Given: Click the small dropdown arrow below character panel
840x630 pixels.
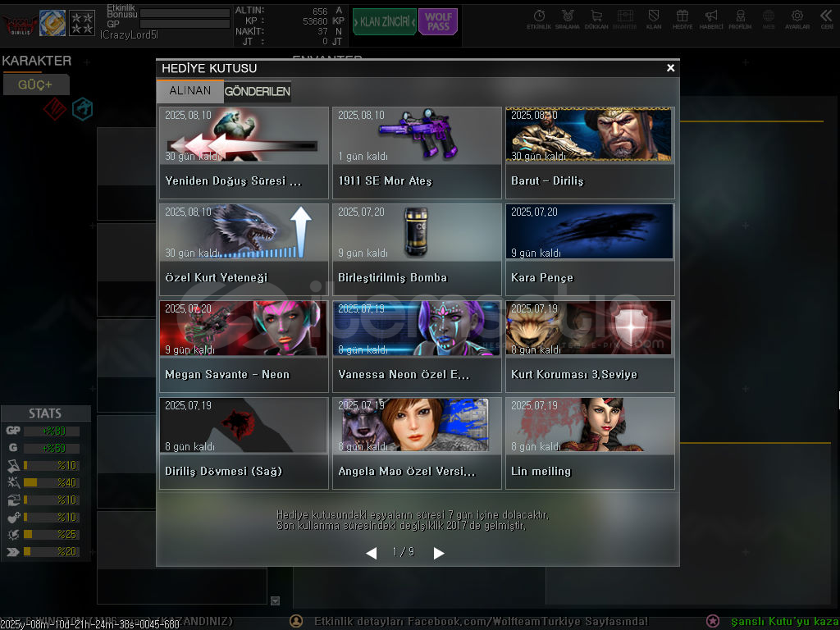Looking at the screenshot, I should [276, 601].
